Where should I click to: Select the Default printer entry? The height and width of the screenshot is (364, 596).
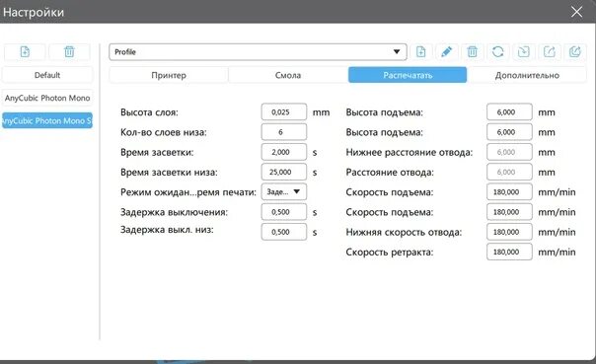pos(47,75)
